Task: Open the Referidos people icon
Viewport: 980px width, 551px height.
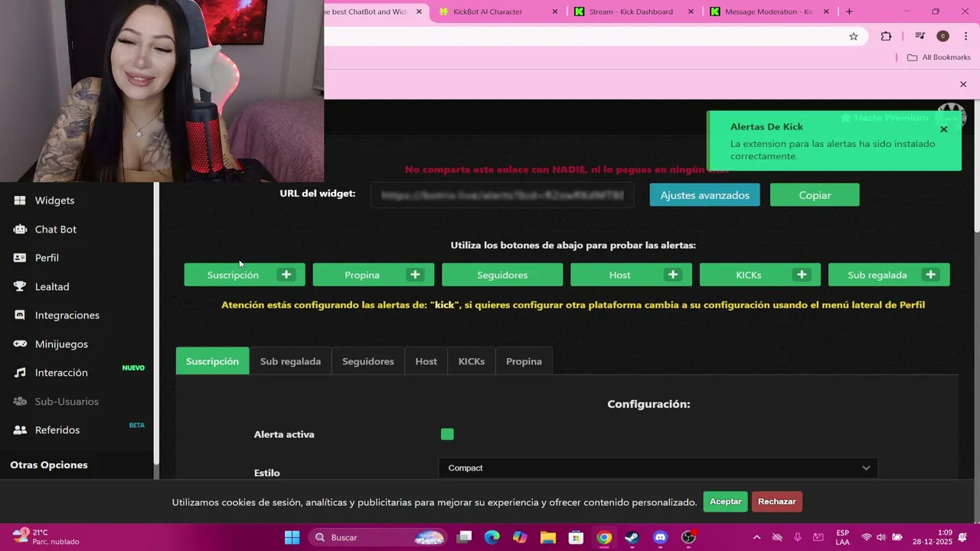Action: click(20, 430)
